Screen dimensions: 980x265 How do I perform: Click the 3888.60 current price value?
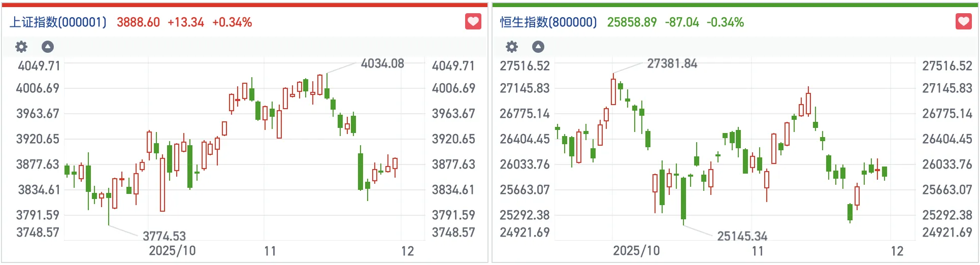click(x=138, y=22)
